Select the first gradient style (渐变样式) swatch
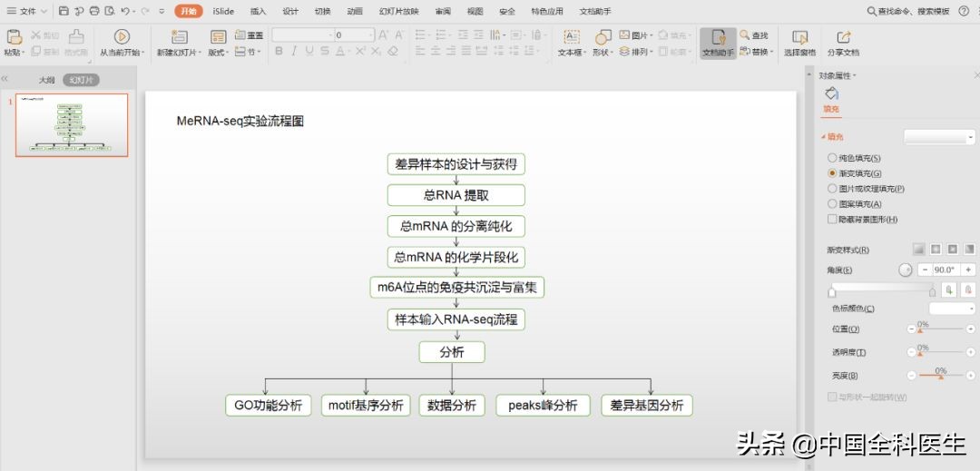Viewport: 980px width, 471px height. 918,249
